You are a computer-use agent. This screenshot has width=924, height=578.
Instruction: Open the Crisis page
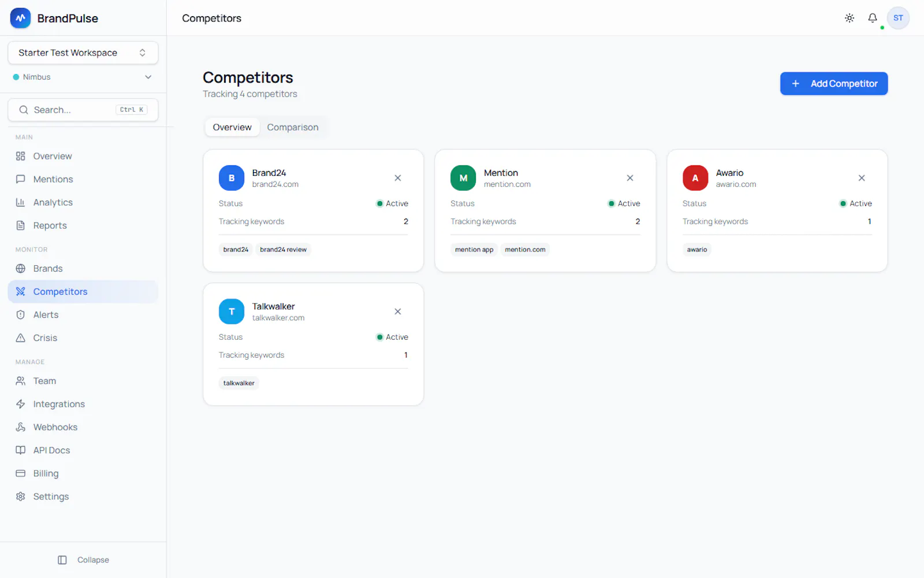tap(83, 338)
